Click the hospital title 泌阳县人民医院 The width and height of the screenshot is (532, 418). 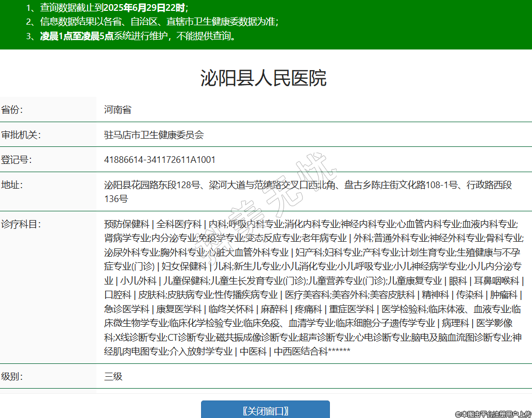[x=263, y=78]
